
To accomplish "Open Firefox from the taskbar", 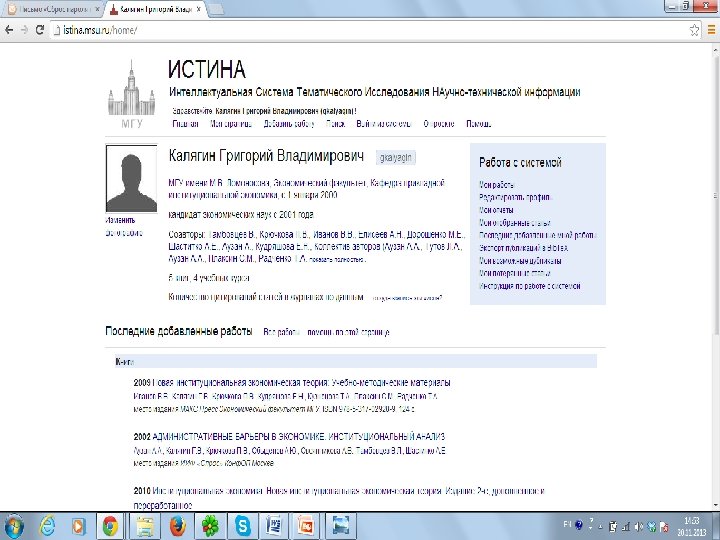I will click(x=178, y=526).
